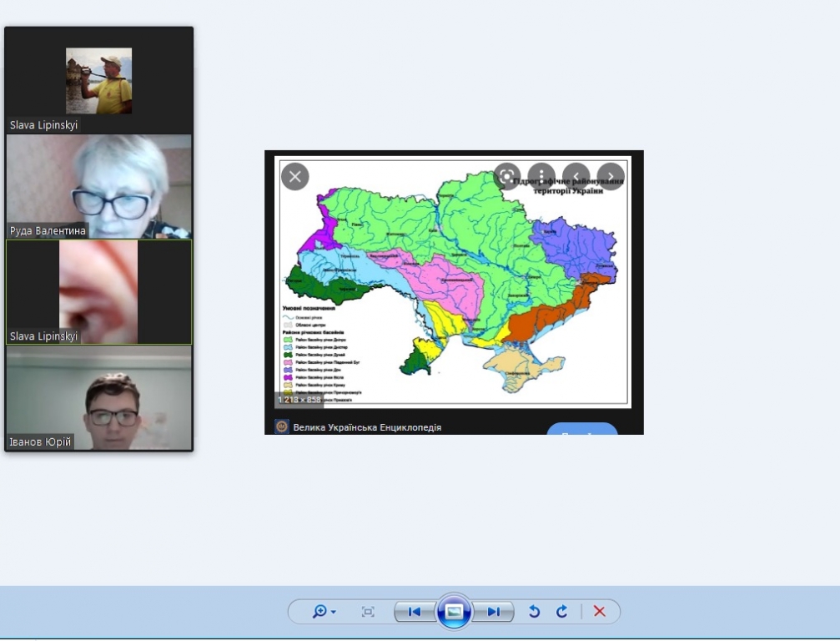The image size is (840, 641).
Task: Open the three-dot options on map preview
Action: click(x=541, y=176)
